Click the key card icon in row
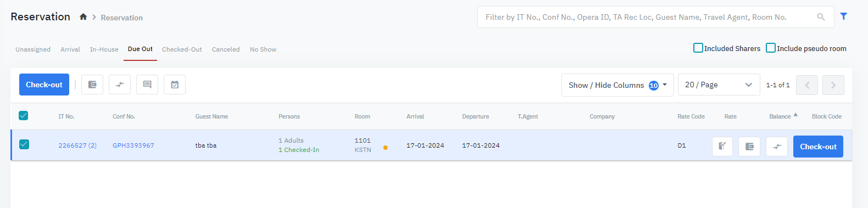 pyautogui.click(x=722, y=147)
